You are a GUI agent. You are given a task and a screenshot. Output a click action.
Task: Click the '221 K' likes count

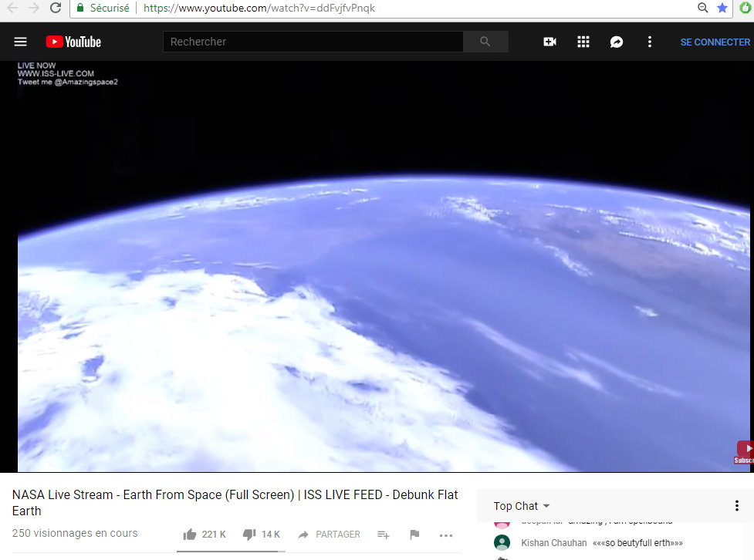pos(214,535)
